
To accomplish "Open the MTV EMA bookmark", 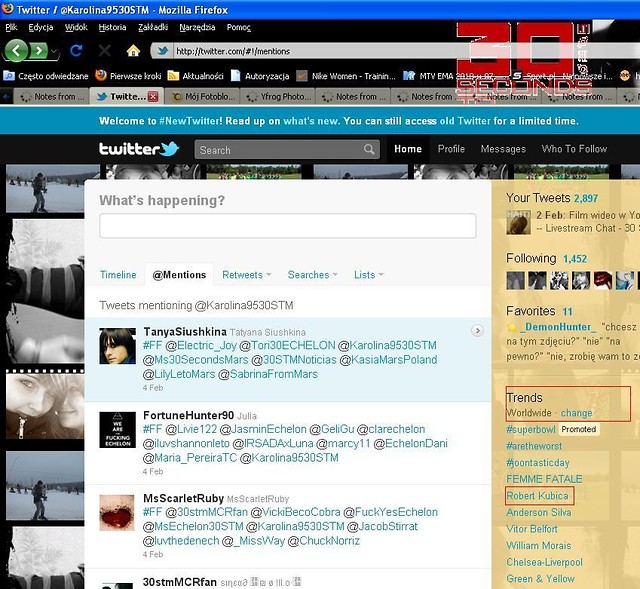I will pos(448,76).
